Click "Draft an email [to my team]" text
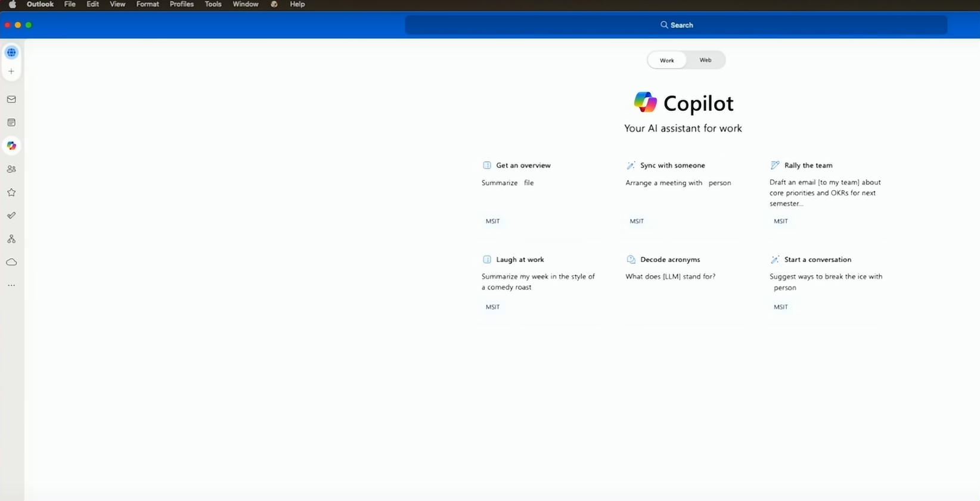Viewport: 980px width, 501px height. pos(813,182)
